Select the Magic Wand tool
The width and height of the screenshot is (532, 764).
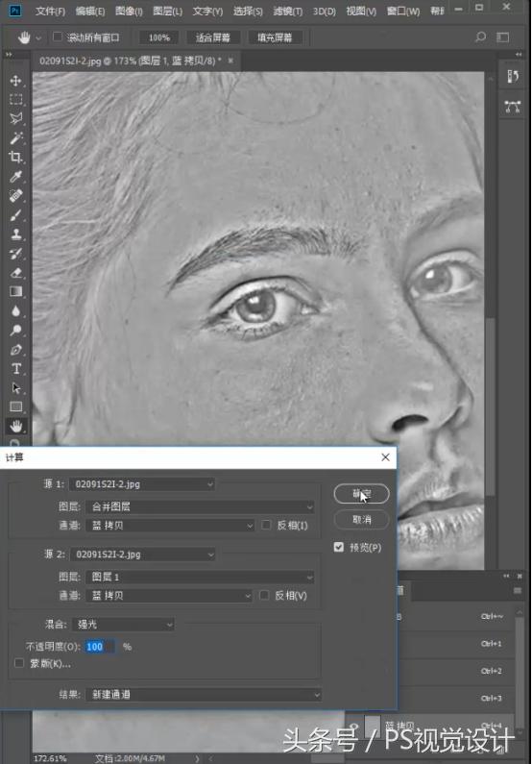click(15, 137)
